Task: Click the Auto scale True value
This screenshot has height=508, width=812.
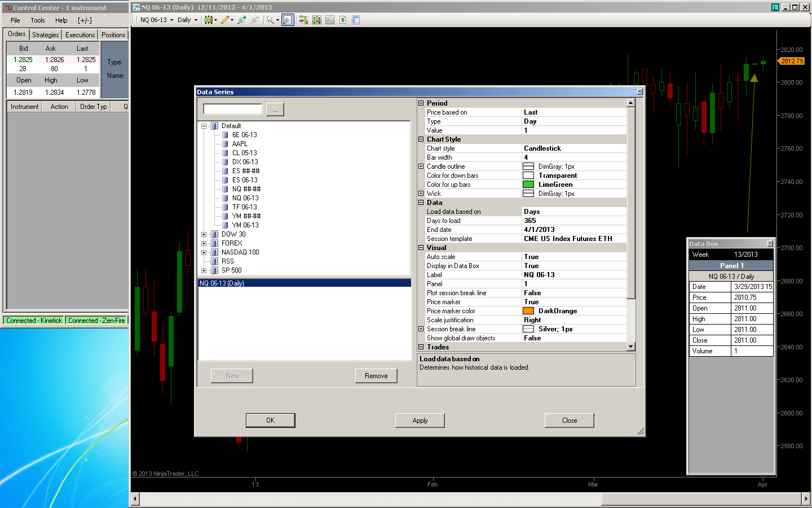Action: tap(574, 257)
